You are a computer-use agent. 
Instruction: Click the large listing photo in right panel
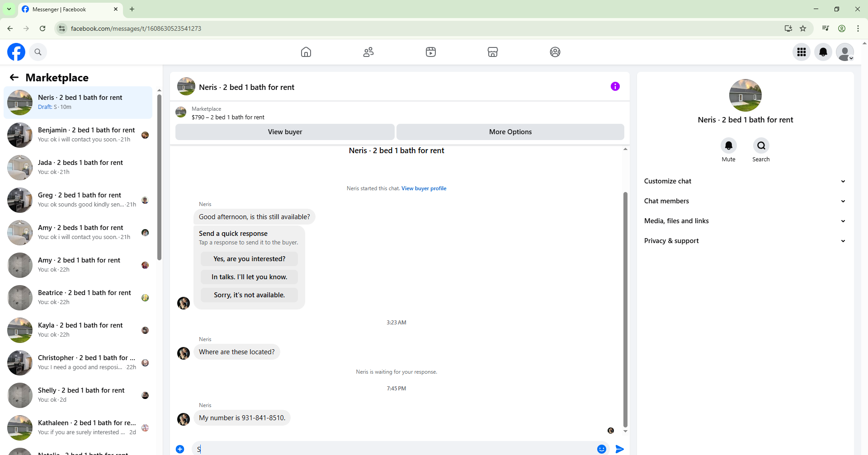[745, 95]
